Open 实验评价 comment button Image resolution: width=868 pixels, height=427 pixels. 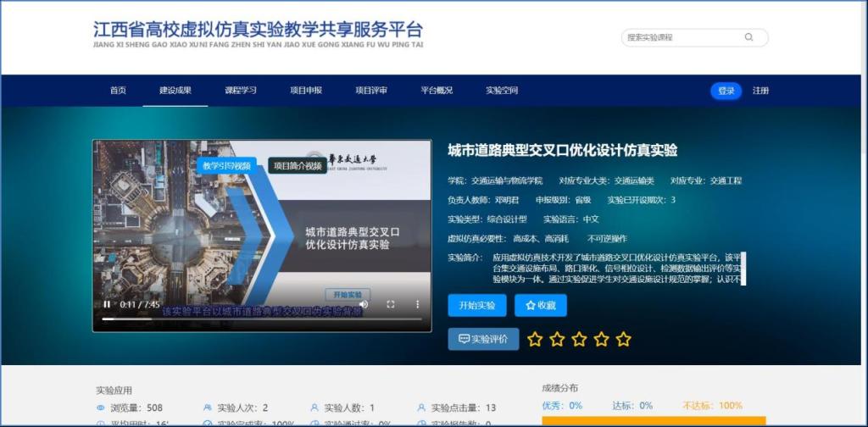(x=483, y=339)
